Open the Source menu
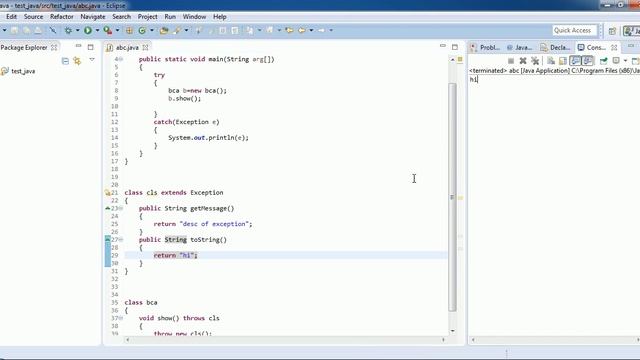 click(33, 17)
